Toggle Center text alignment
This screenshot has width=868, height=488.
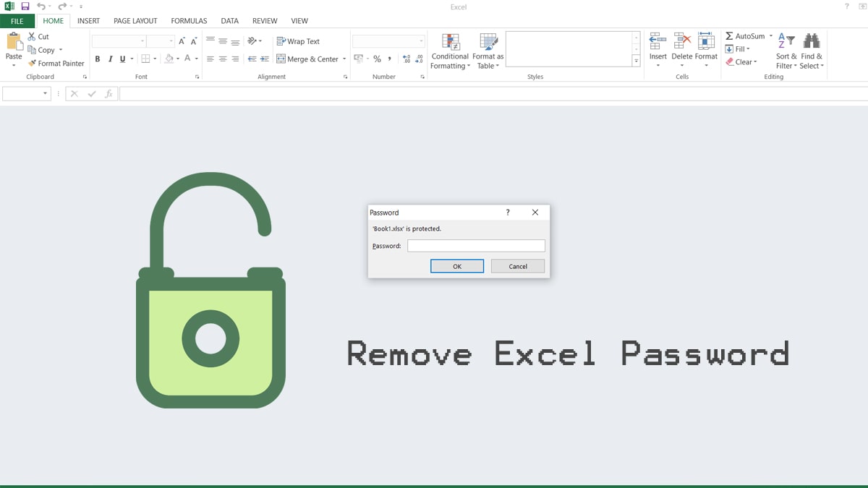[x=223, y=59]
